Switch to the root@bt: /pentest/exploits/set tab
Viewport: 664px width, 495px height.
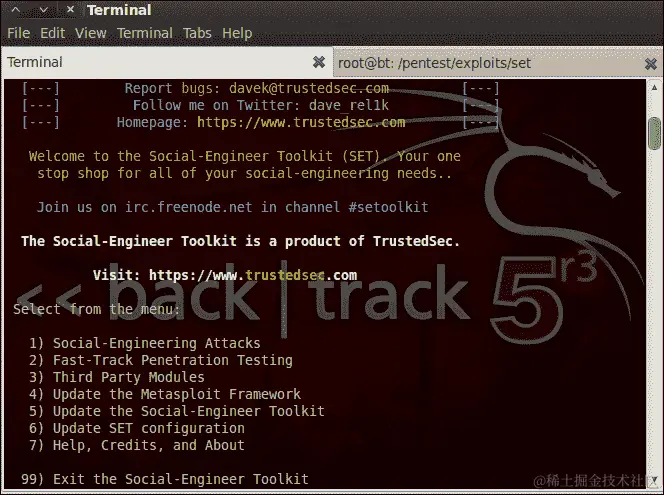[498, 63]
